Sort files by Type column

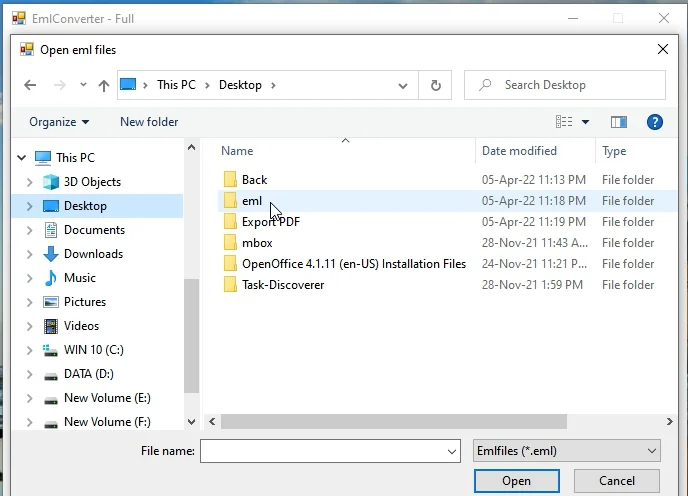pyautogui.click(x=614, y=151)
